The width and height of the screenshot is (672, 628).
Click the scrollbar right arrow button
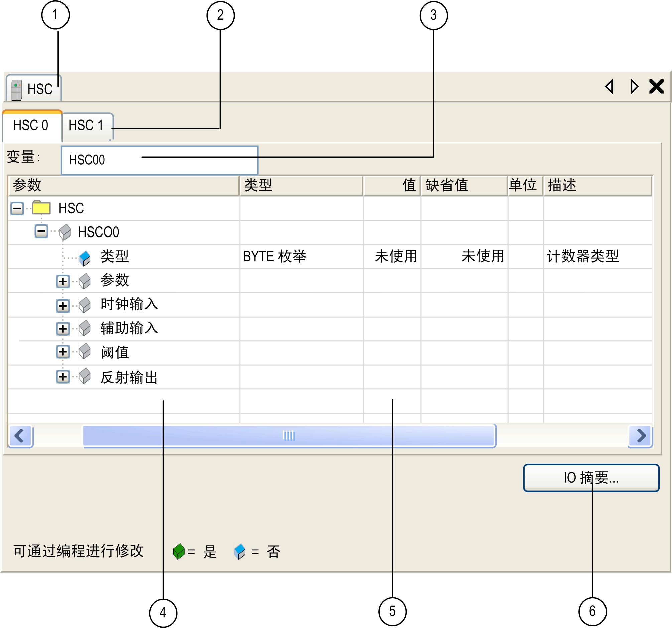click(x=641, y=436)
